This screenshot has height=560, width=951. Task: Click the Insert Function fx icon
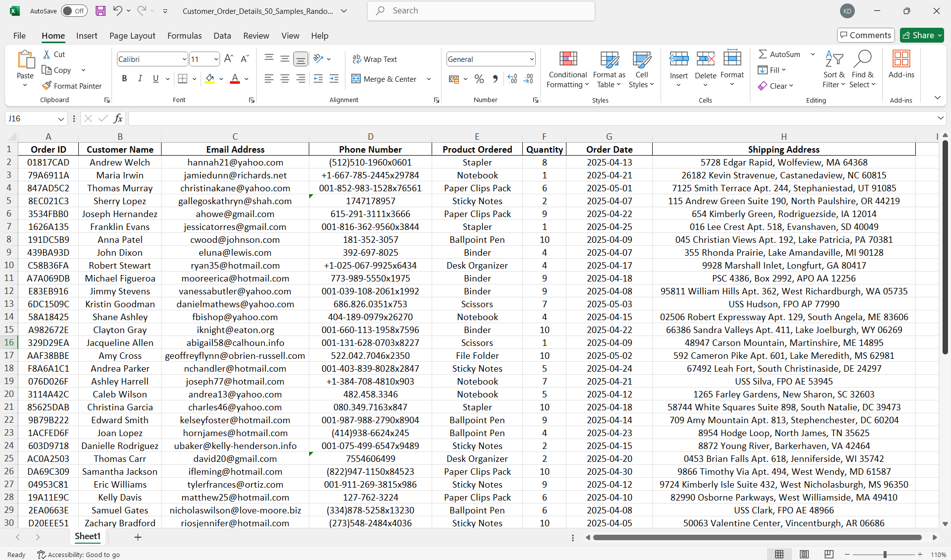(x=118, y=118)
